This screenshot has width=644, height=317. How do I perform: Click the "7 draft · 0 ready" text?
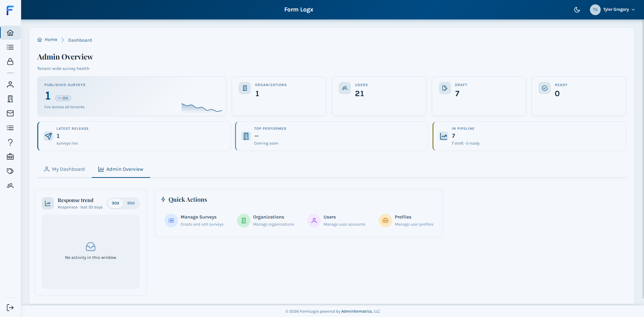coord(465,144)
